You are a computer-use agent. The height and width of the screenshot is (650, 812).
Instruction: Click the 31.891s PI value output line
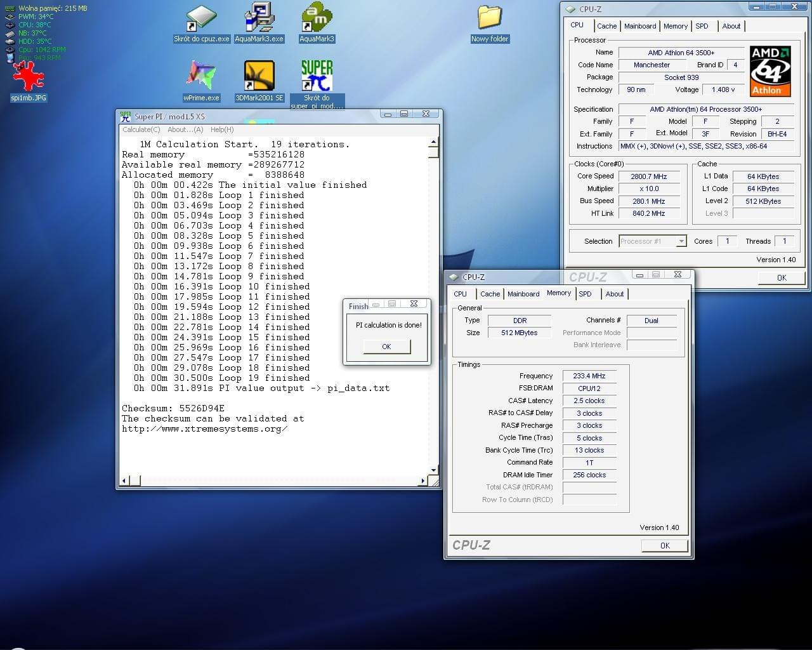pos(261,388)
